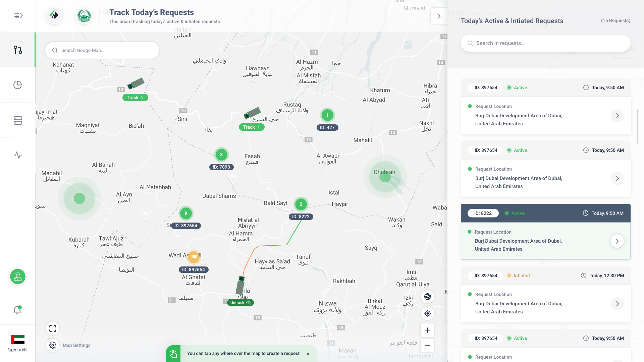Expand the Intiated request chevron
The width and height of the screenshot is (644, 362).
pyautogui.click(x=618, y=304)
